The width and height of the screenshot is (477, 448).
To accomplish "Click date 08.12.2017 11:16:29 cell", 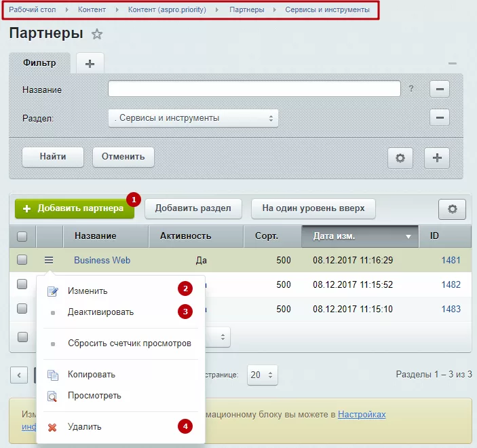I will [x=353, y=260].
